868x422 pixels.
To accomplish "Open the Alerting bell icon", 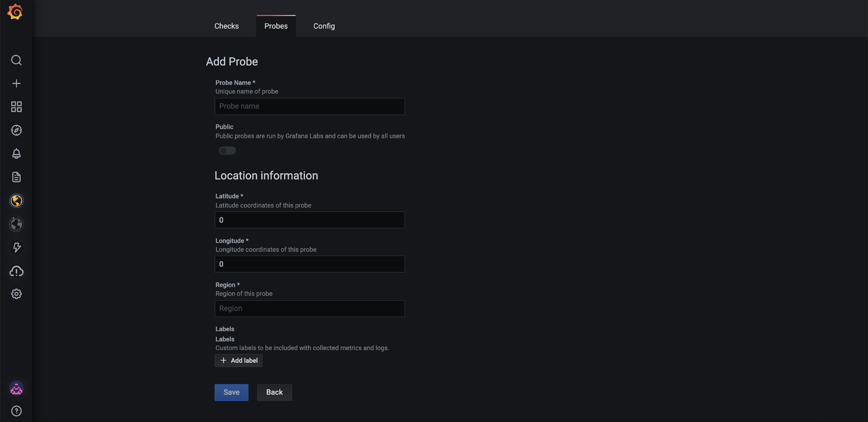I will tap(17, 154).
